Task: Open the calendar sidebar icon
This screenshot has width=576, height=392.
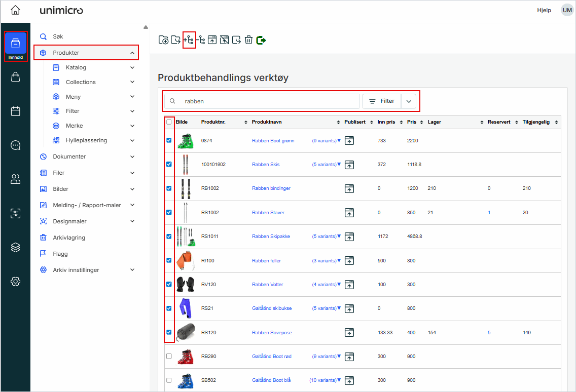Action: 15,111
